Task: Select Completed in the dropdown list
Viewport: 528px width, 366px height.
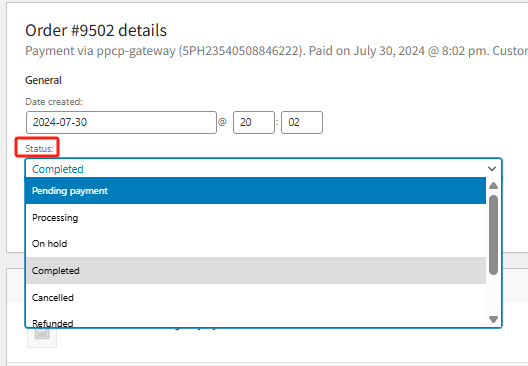Action: pyautogui.click(x=256, y=271)
